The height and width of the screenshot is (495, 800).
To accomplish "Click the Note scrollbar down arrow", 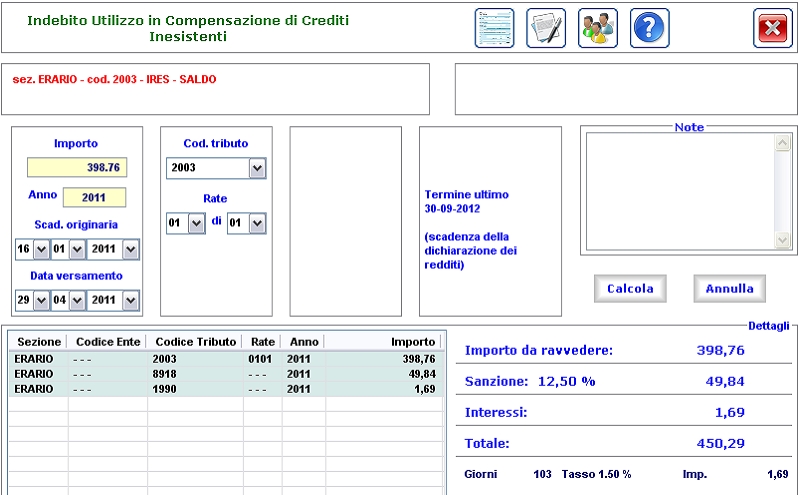I will click(783, 239).
